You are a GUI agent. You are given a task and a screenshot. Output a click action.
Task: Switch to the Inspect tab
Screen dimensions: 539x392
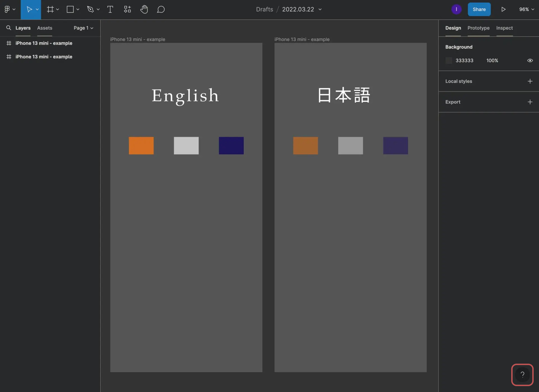(504, 27)
